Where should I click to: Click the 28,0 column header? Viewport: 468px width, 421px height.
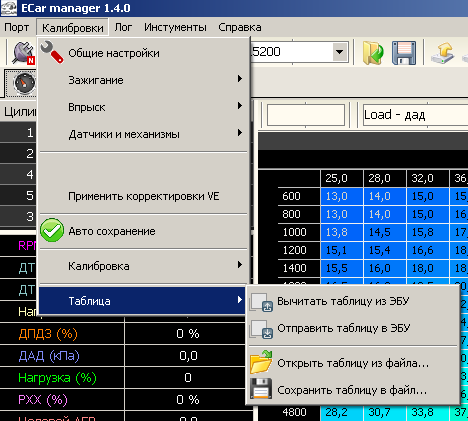[x=385, y=178]
